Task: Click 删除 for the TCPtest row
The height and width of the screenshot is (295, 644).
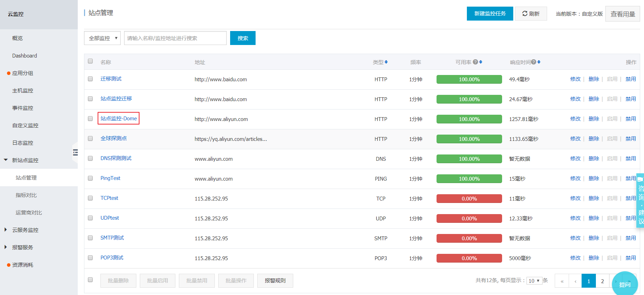Action: tap(593, 198)
